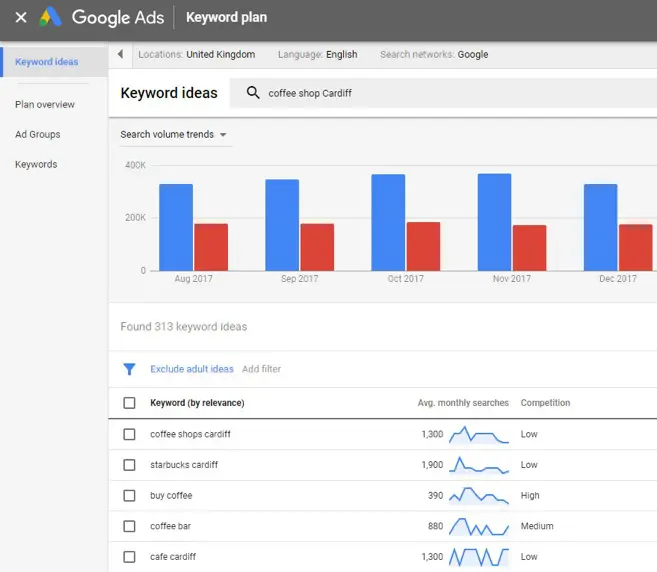Click keyword text 'coffee shops cardiff'
The width and height of the screenshot is (657, 572).
[190, 434]
